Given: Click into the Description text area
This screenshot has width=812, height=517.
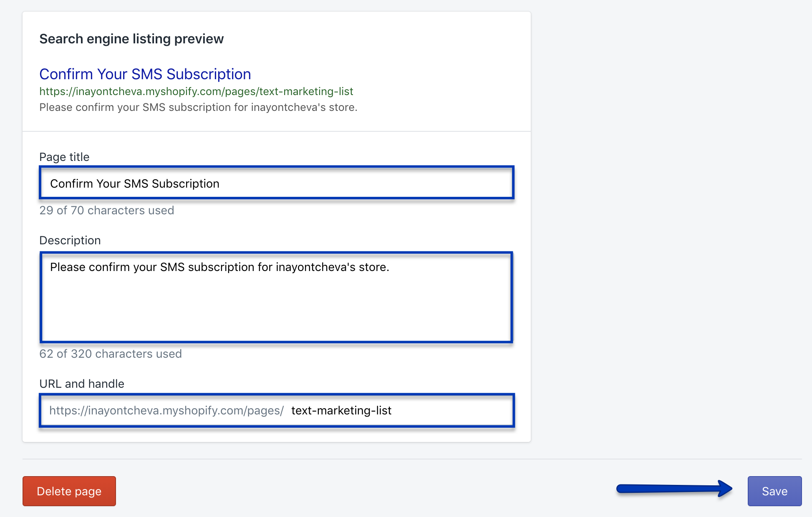Looking at the screenshot, I should click(276, 297).
